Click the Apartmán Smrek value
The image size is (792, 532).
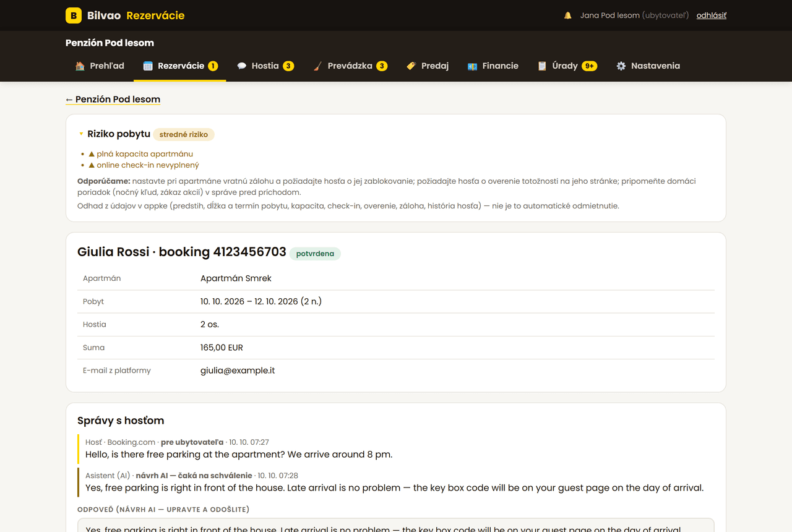tap(236, 278)
